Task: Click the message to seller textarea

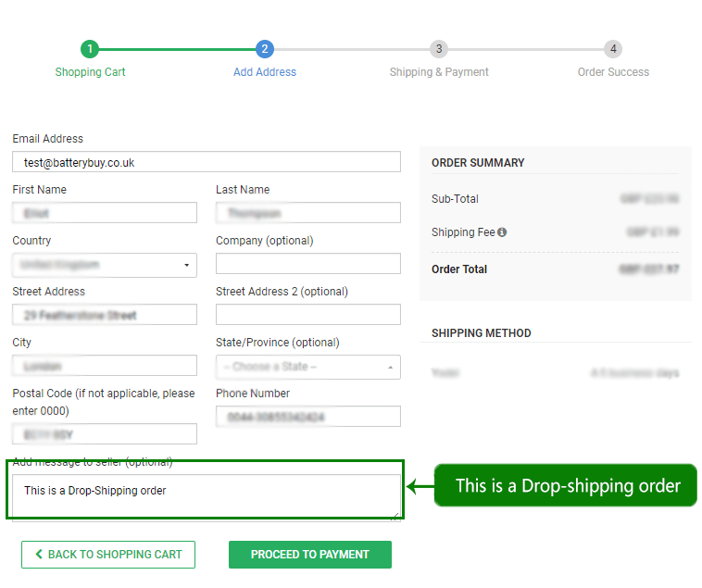Action: coord(207,497)
